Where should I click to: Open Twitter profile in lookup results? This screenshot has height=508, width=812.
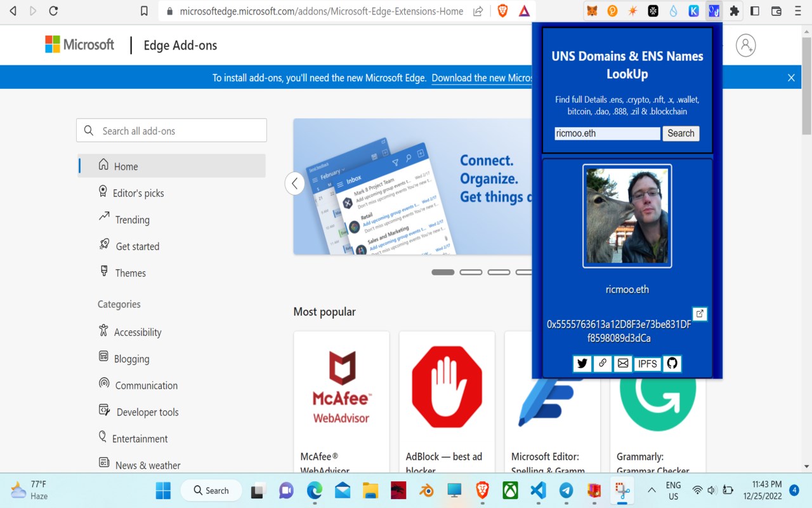click(x=582, y=363)
